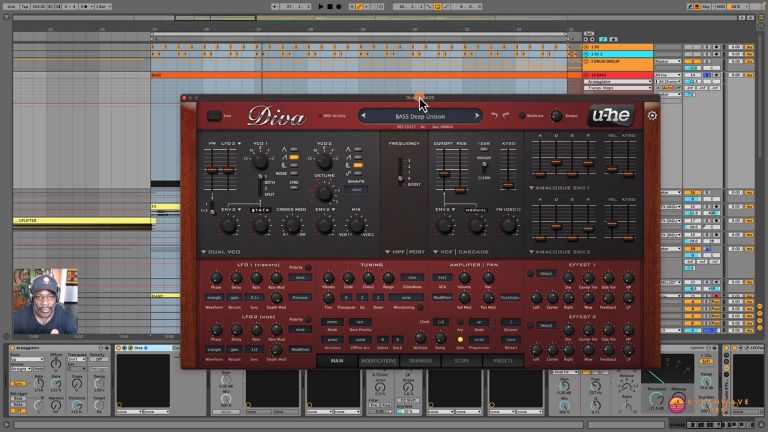Open the LFO 2 modulation source dropdown above PW
The width and height of the screenshot is (768, 432).
(x=231, y=144)
